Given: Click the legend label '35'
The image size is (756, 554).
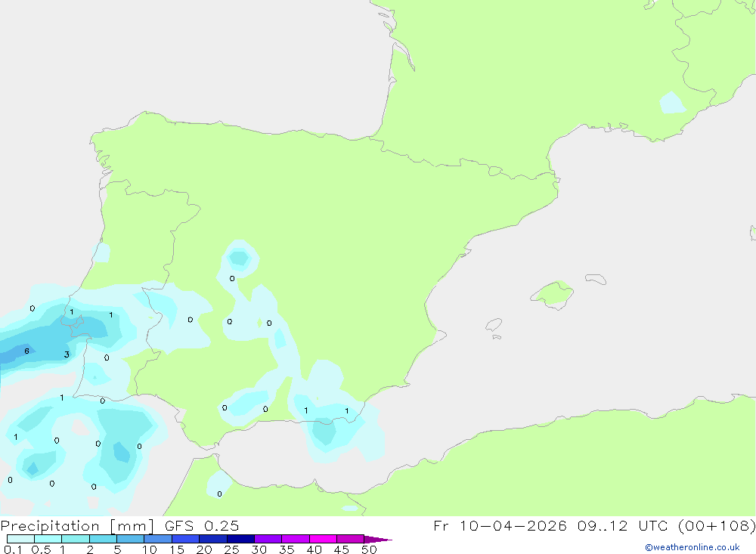Looking at the screenshot, I should [287, 549].
